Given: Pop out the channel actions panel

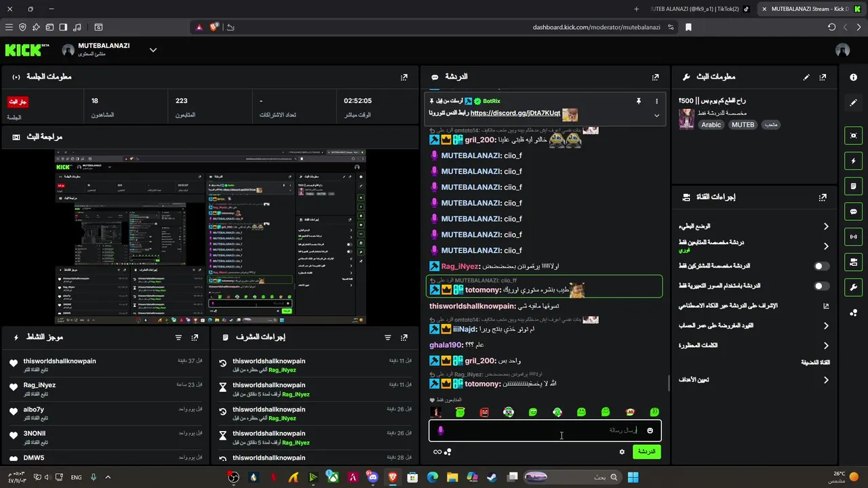Looking at the screenshot, I should 823,197.
